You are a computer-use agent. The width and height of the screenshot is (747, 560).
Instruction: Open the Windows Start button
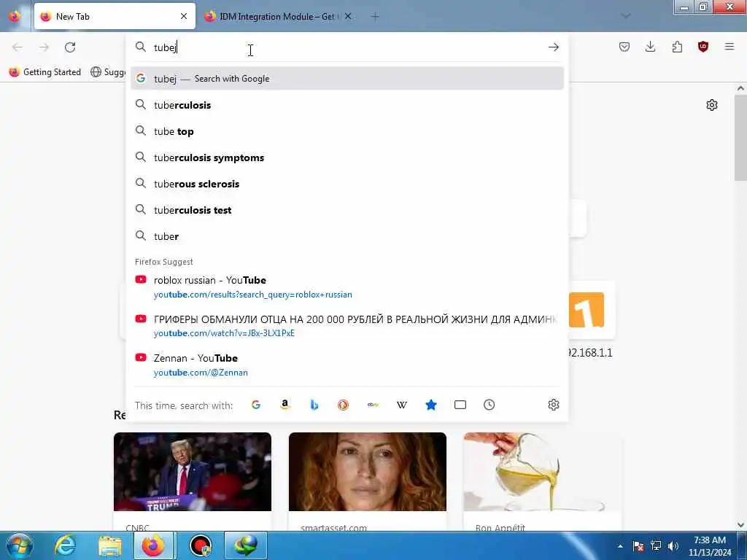point(20,545)
